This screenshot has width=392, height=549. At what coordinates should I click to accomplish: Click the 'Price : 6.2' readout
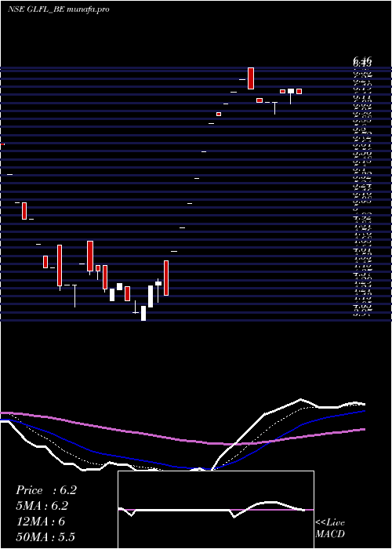[45, 490]
